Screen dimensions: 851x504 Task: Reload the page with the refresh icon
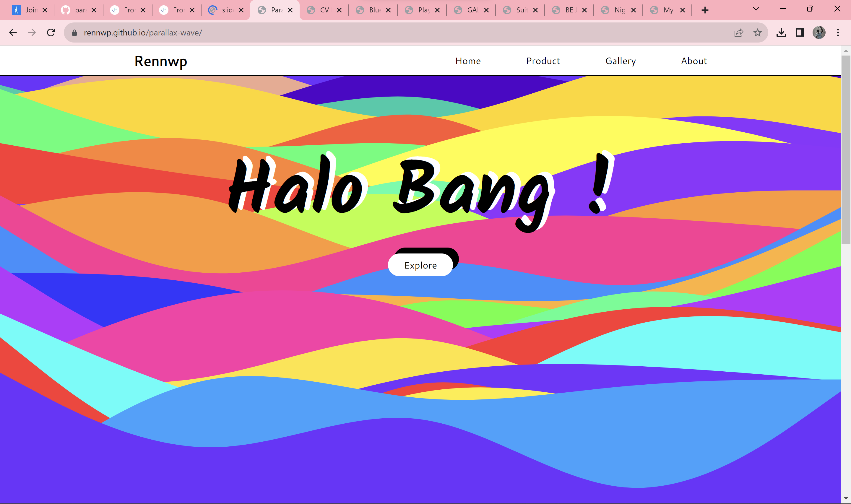coord(51,32)
